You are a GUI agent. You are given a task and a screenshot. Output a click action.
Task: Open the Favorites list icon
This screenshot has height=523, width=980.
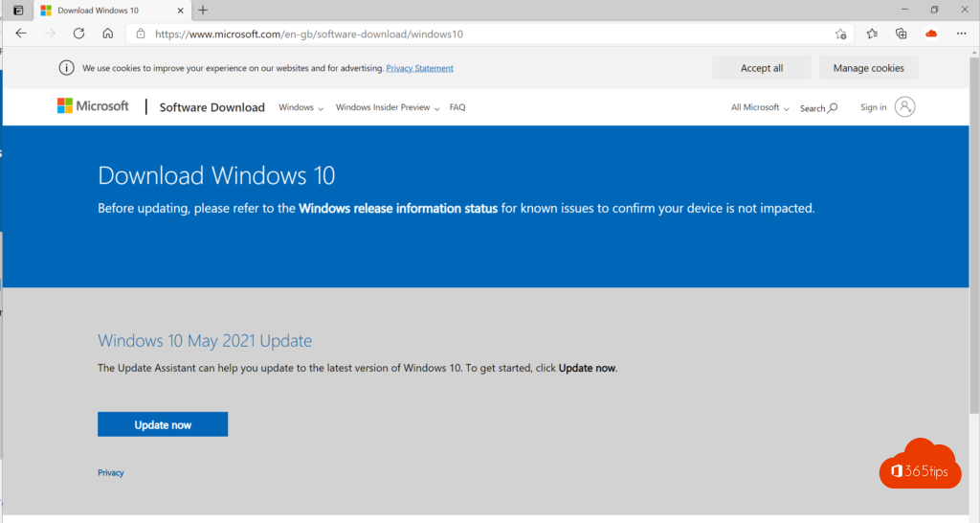click(872, 34)
